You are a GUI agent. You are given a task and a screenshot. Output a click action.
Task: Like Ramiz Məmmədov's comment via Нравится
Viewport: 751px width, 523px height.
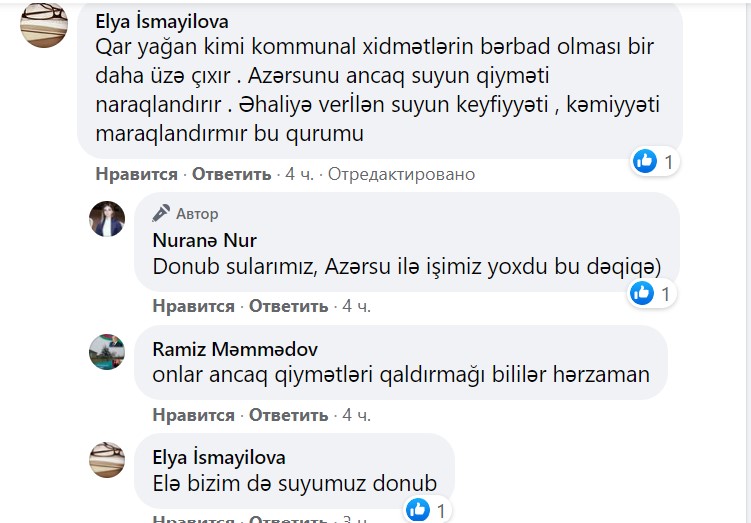coord(193,414)
